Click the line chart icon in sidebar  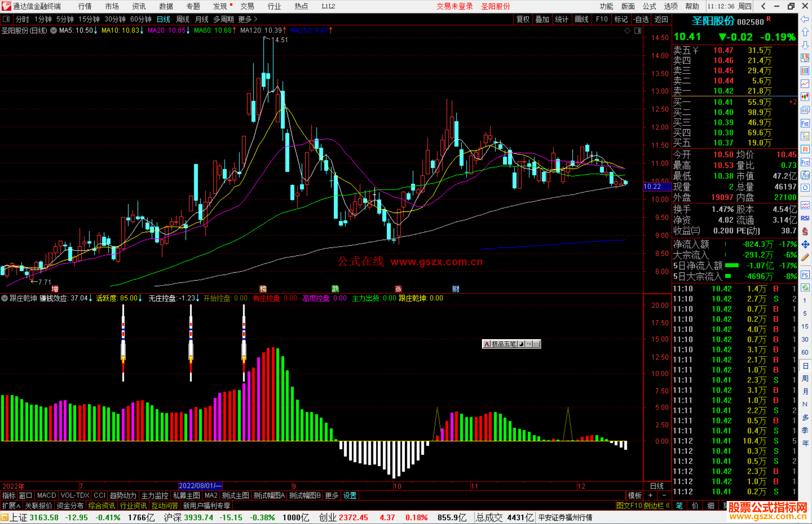click(x=805, y=84)
